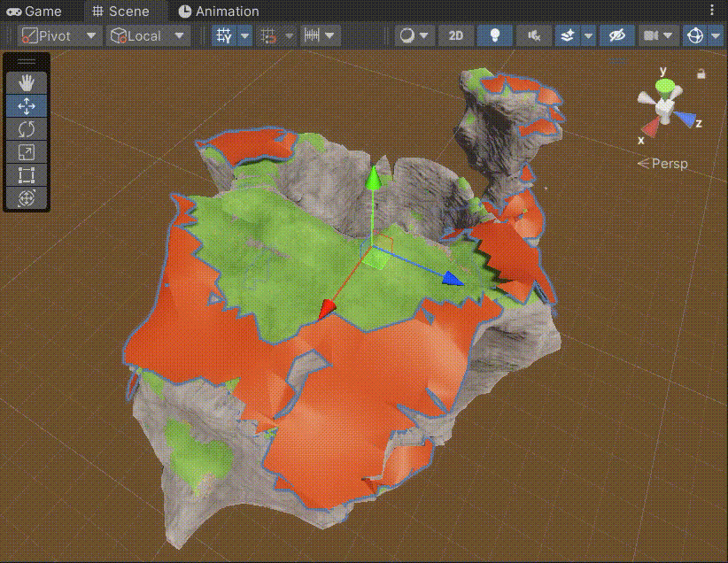Image resolution: width=728 pixels, height=563 pixels.
Task: Click the green Y axis cone on the orientation gizmo
Action: (664, 86)
